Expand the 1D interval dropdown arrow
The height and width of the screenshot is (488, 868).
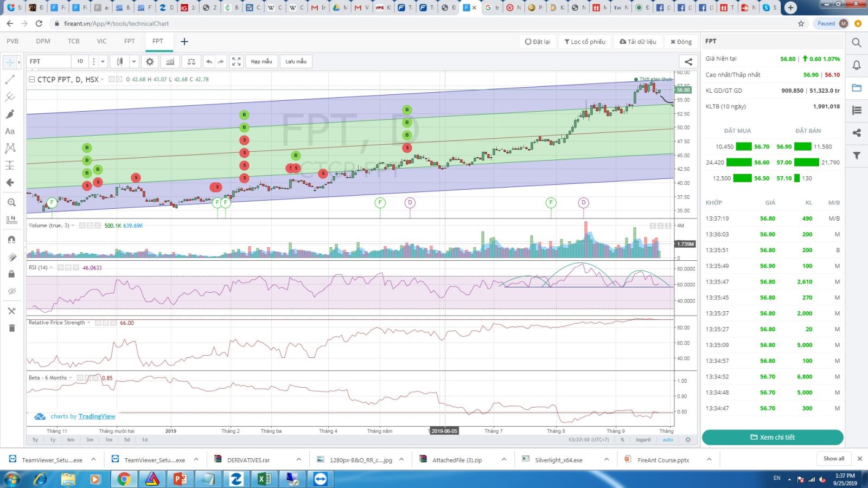[103, 61]
